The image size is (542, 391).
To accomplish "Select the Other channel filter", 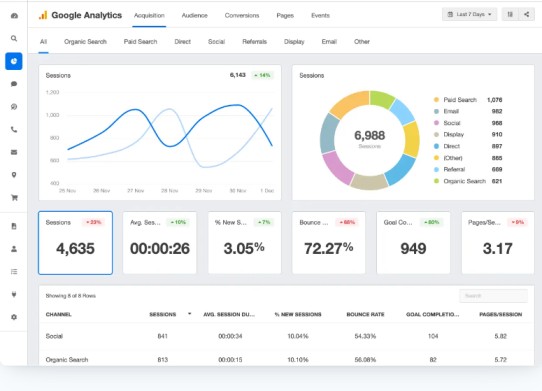I will (362, 42).
